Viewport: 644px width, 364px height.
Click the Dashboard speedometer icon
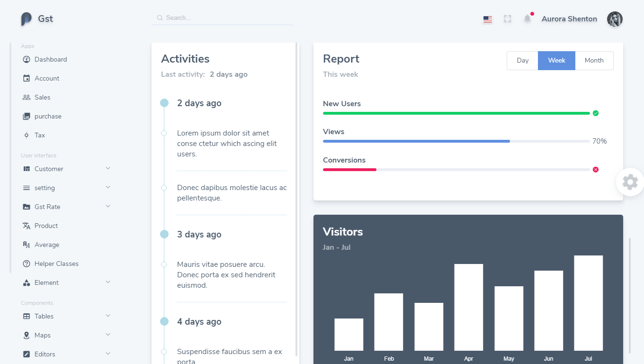(x=27, y=59)
